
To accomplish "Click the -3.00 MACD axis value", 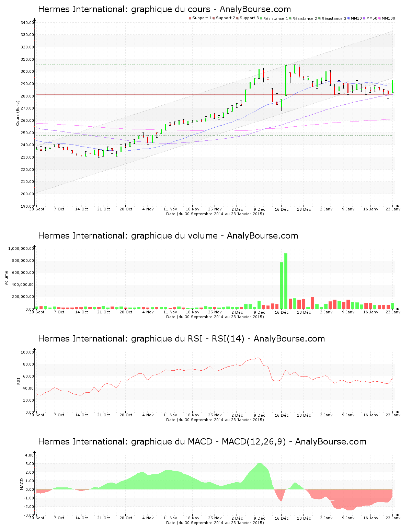I will [x=29, y=515].
